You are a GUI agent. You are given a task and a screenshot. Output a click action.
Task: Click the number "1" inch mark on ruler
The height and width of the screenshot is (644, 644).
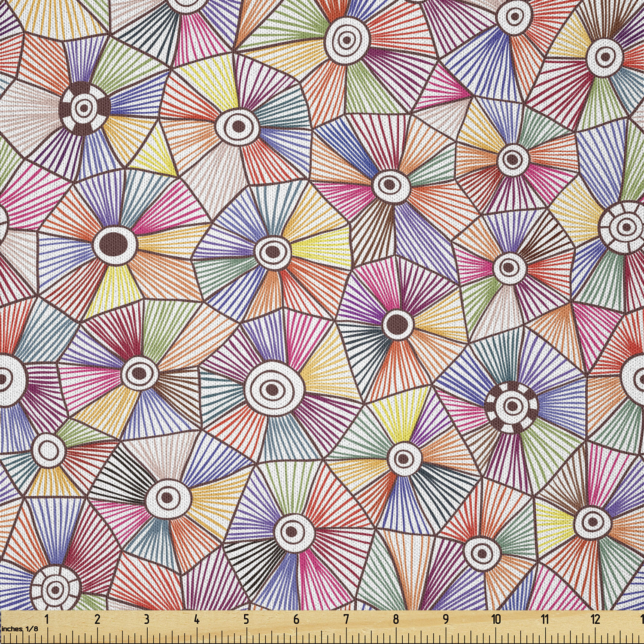point(47,619)
